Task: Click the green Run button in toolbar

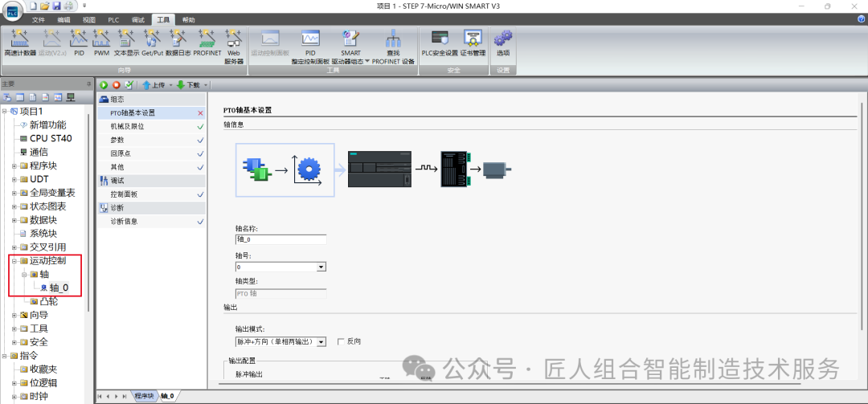Action: click(x=104, y=84)
